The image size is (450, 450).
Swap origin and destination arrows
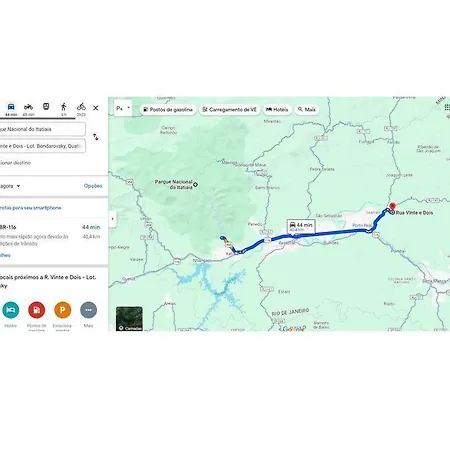pyautogui.click(x=96, y=137)
